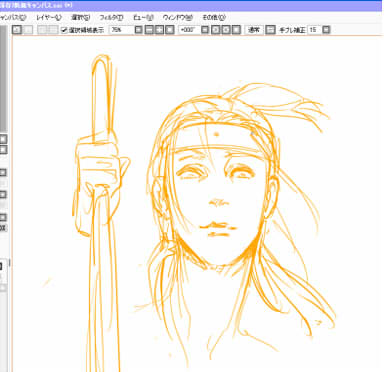Click the Undo icon in toolbar
Viewport: 391px width, 372px height.
click(x=17, y=30)
